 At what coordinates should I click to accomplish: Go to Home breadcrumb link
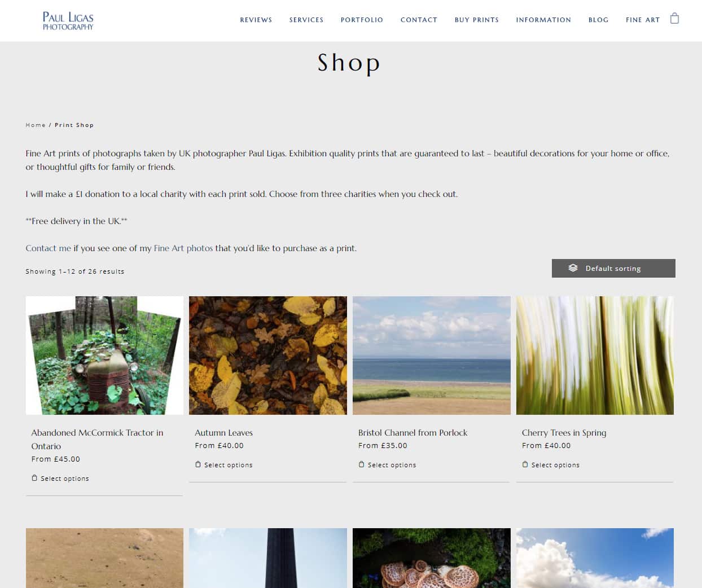point(36,125)
